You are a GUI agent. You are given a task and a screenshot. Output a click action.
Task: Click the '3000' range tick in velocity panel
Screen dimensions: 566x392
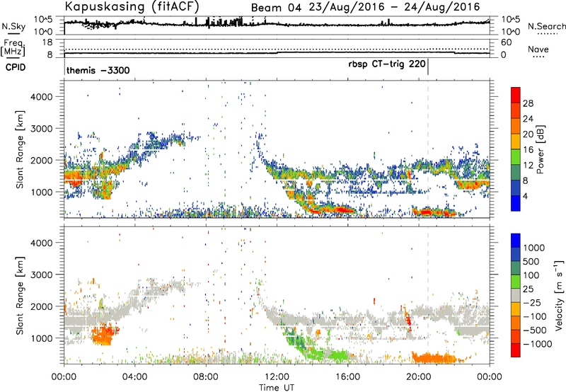click(41, 275)
